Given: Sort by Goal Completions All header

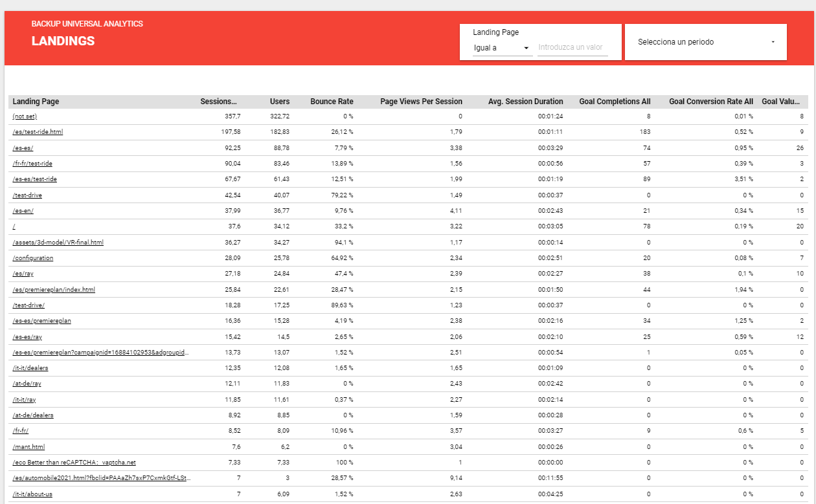Looking at the screenshot, I should click(x=615, y=102).
